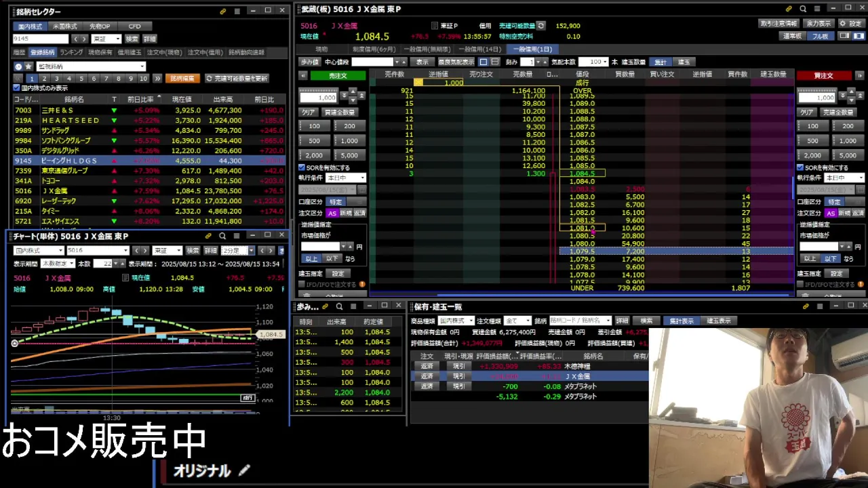The height and width of the screenshot is (488, 868).
Task: Go to next page group with » arrow
Action: (157, 79)
